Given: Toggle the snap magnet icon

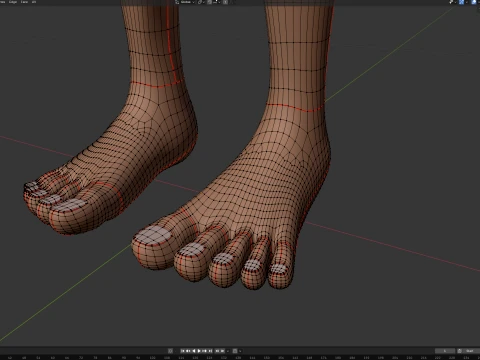Looking at the screenshot, I should point(209,2).
